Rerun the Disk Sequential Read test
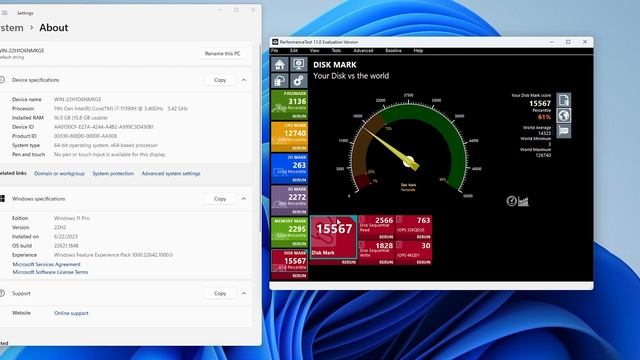This screenshot has width=640, height=360. (386, 237)
